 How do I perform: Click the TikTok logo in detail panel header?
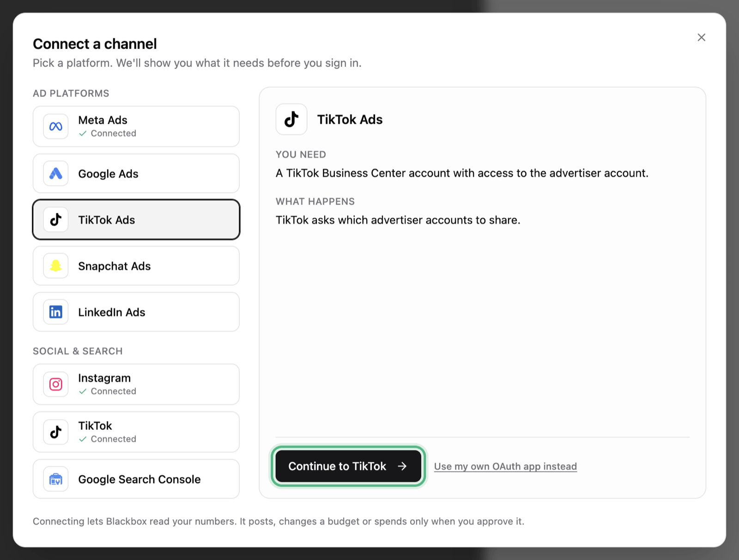coord(291,119)
